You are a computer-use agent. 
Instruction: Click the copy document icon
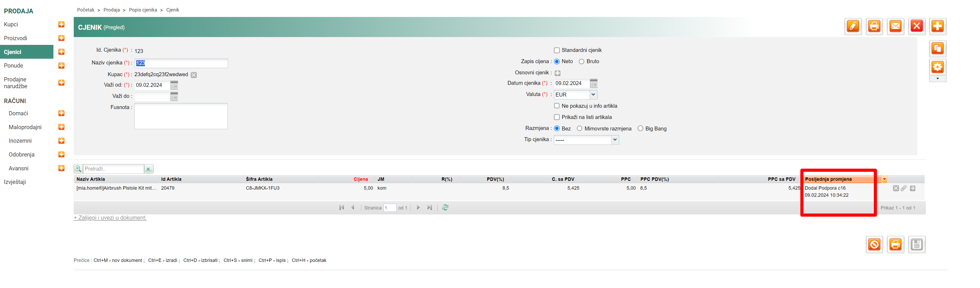pyautogui.click(x=937, y=49)
